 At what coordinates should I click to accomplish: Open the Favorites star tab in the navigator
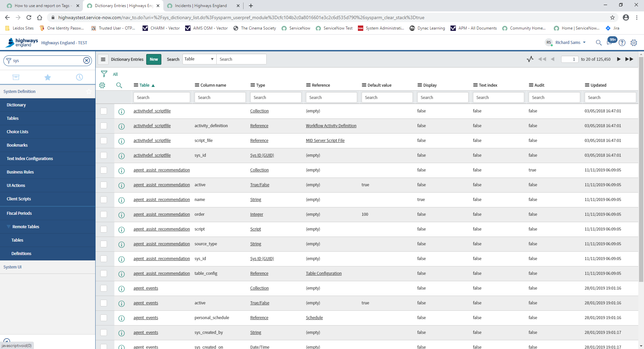tap(48, 77)
